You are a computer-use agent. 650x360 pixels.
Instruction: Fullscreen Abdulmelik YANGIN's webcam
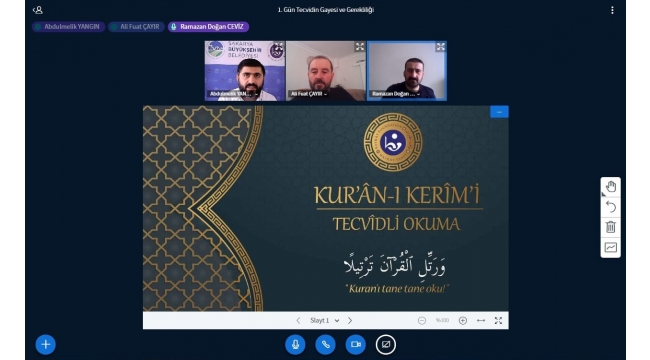pos(279,47)
